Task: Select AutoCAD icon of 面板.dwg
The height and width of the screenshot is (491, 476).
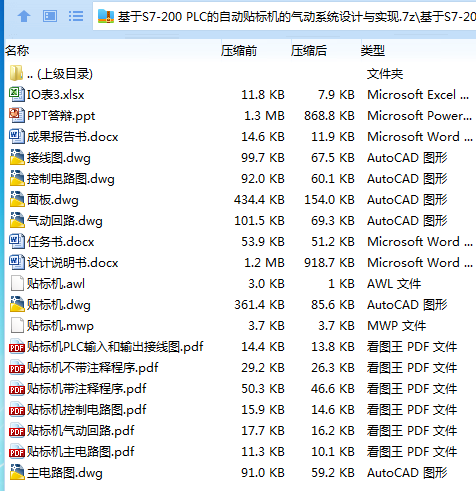Action: click(x=17, y=199)
